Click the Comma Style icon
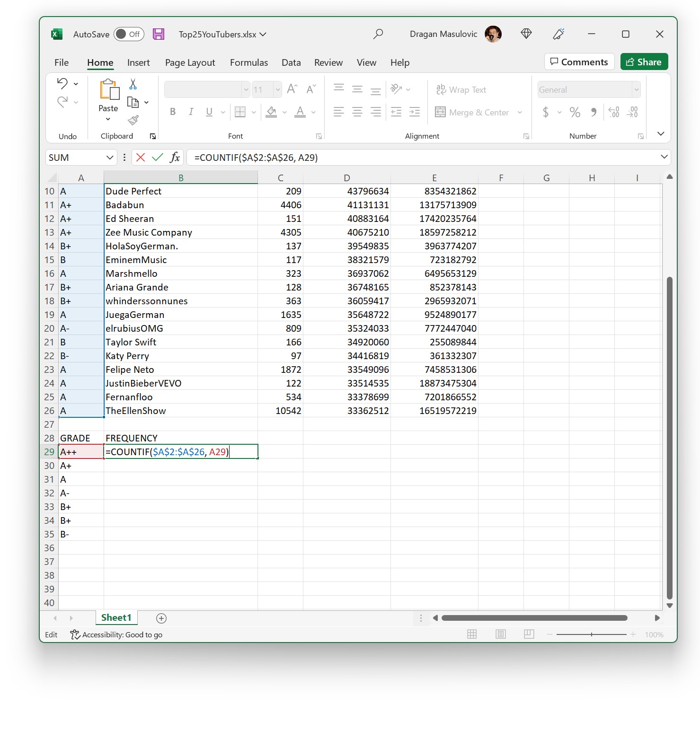 [x=594, y=112]
